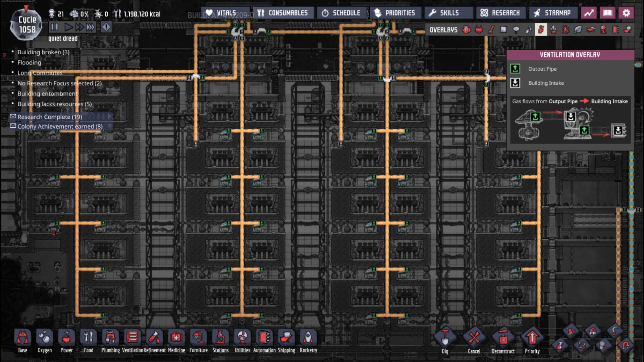Set game speed to fastest
This screenshot has width=644, height=362.
pyautogui.click(x=91, y=27)
